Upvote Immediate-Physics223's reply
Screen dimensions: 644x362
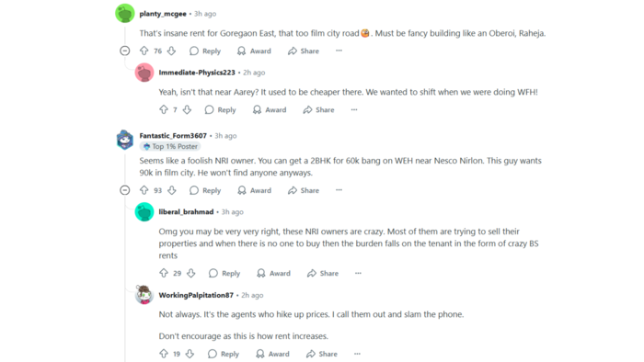point(164,109)
